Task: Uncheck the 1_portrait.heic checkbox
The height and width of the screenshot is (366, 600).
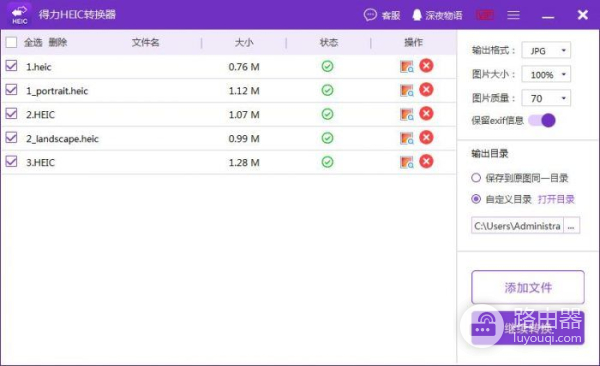Action: pos(11,90)
